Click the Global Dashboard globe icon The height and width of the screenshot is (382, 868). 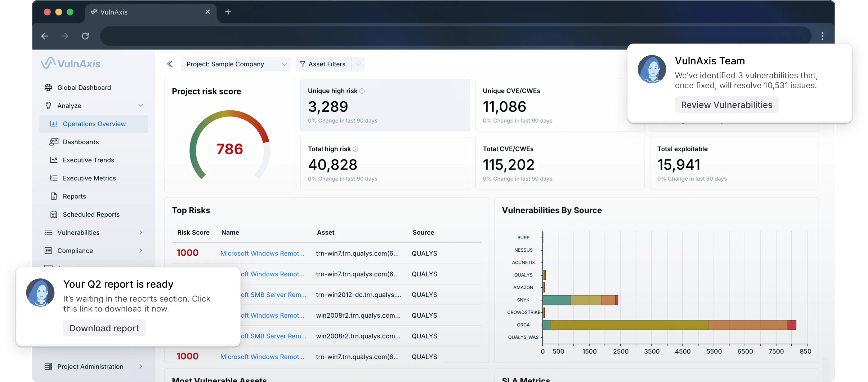(48, 87)
